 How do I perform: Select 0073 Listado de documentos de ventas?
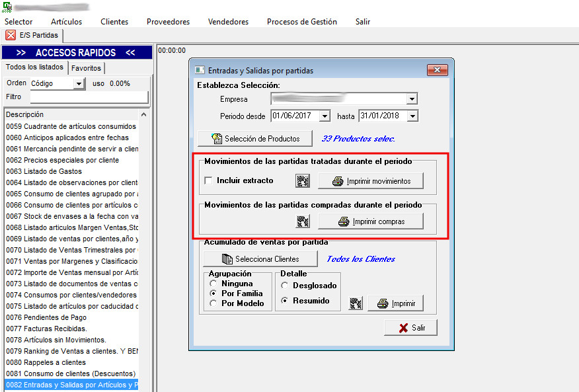tap(71, 284)
